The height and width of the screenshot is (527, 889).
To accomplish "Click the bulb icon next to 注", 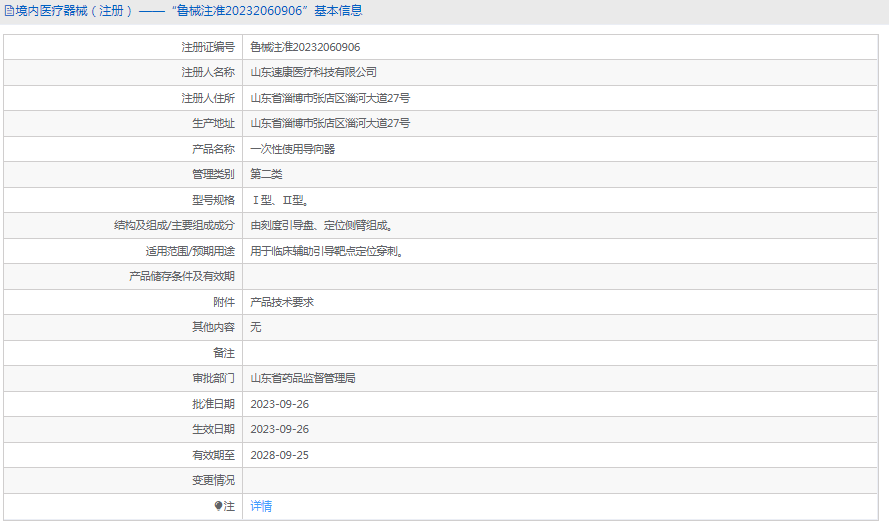I will point(218,506).
